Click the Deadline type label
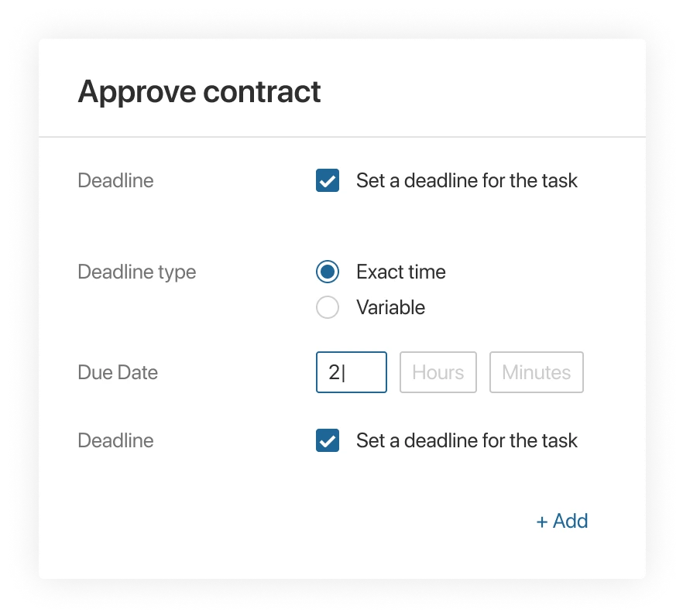Image resolution: width=683 pixels, height=616 pixels. point(136,272)
